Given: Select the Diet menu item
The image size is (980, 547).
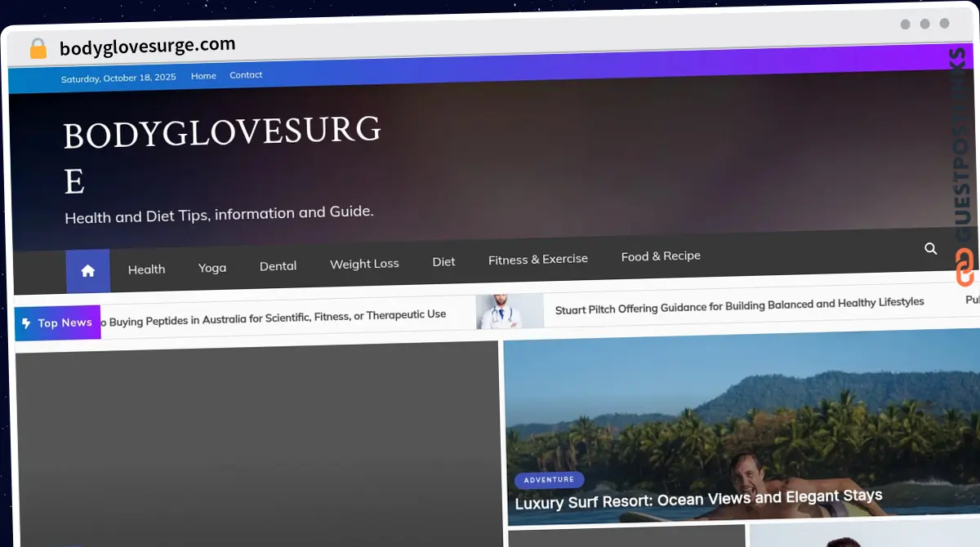Looking at the screenshot, I should point(443,261).
